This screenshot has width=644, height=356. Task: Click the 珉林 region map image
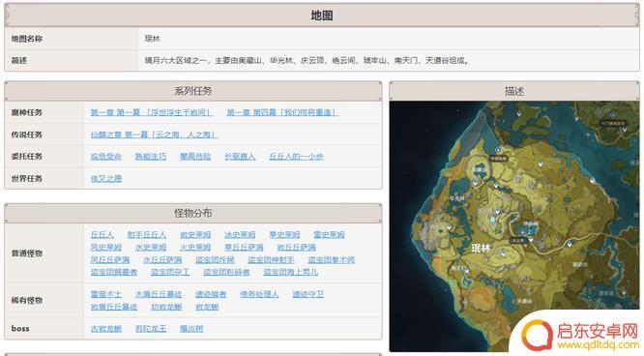tap(514, 226)
